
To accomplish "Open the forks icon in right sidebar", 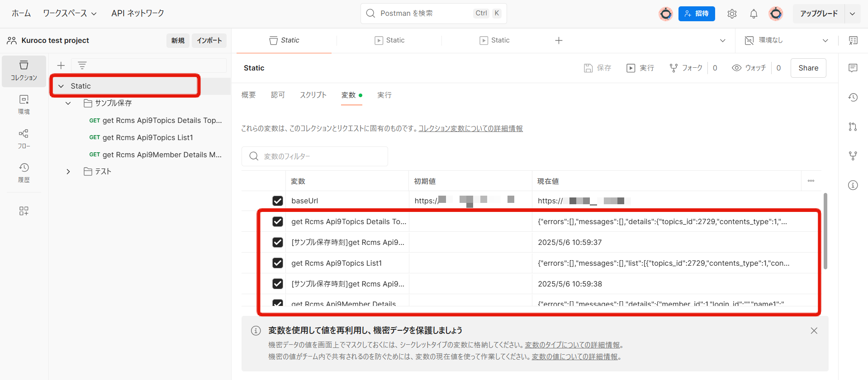I will 853,156.
